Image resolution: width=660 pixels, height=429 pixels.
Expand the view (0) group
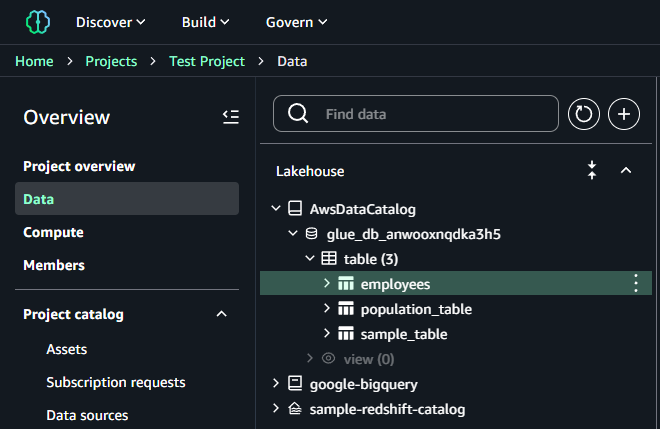point(310,358)
